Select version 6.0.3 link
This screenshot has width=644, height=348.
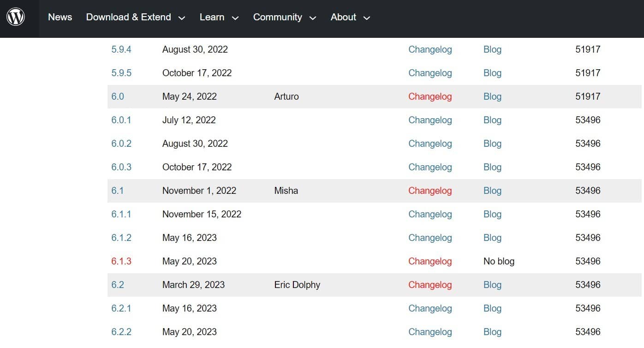tap(121, 167)
